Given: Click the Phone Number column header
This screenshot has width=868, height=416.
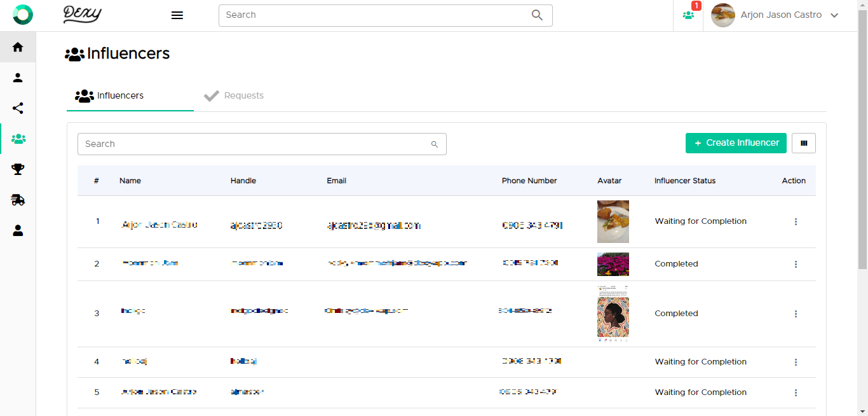Looking at the screenshot, I should coord(529,181).
